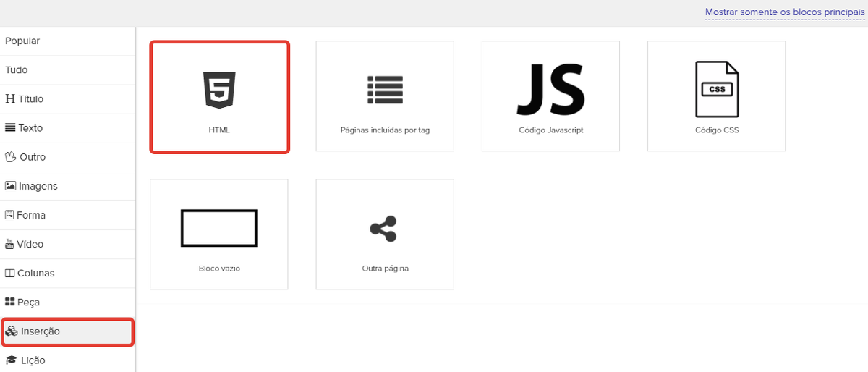Click the 'Código Javascript' label text
The width and height of the screenshot is (868, 372).
point(550,130)
